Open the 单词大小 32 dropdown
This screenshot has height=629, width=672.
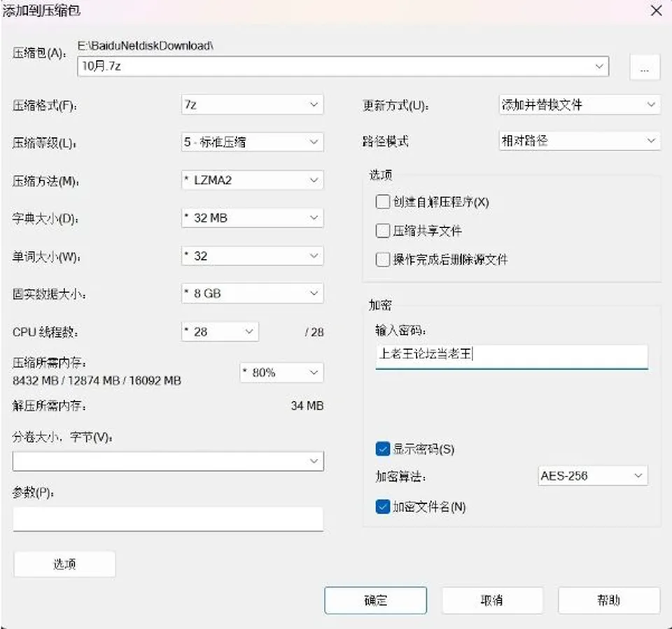pos(253,256)
